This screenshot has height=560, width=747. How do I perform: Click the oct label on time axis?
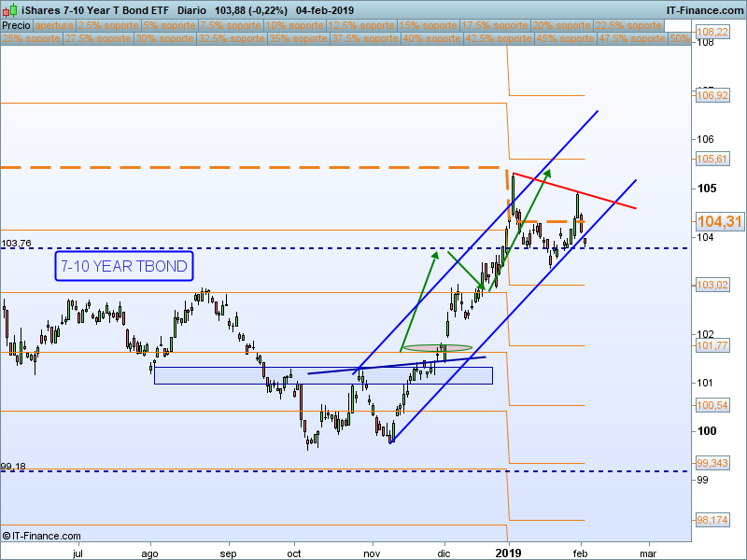pyautogui.click(x=294, y=553)
